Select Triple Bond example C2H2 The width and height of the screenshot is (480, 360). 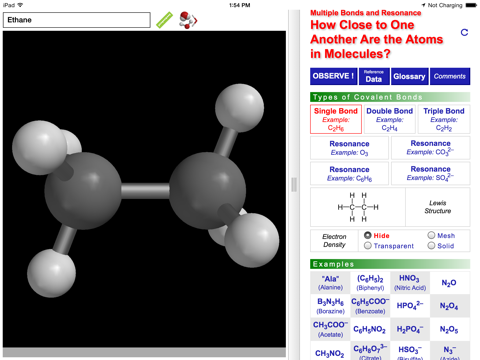pos(444,119)
